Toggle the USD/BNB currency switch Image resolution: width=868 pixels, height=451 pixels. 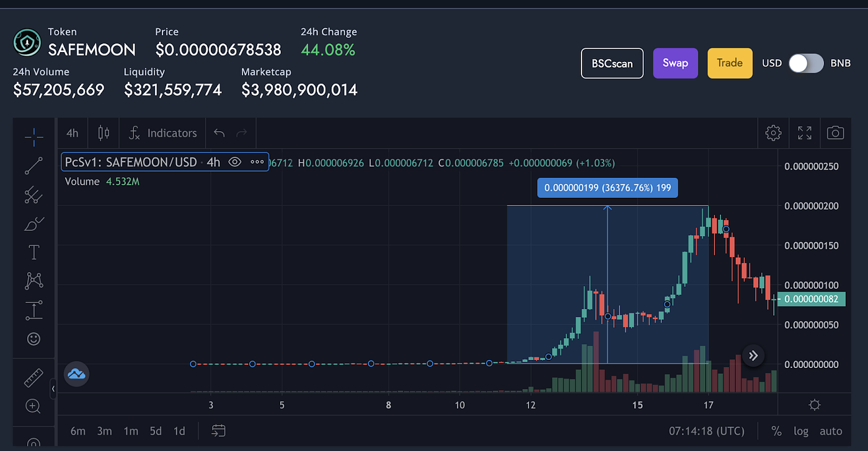tap(806, 63)
